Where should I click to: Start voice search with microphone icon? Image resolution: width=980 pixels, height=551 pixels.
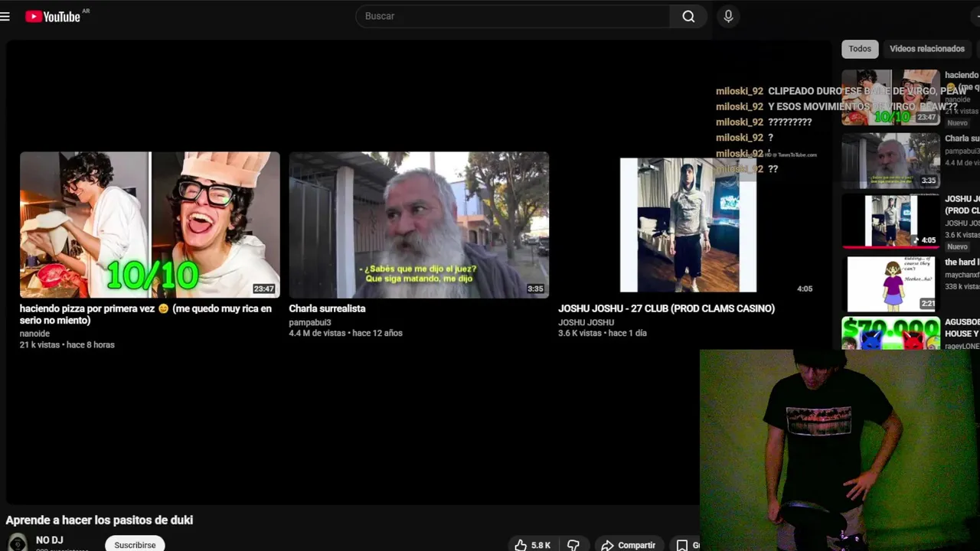(x=728, y=16)
